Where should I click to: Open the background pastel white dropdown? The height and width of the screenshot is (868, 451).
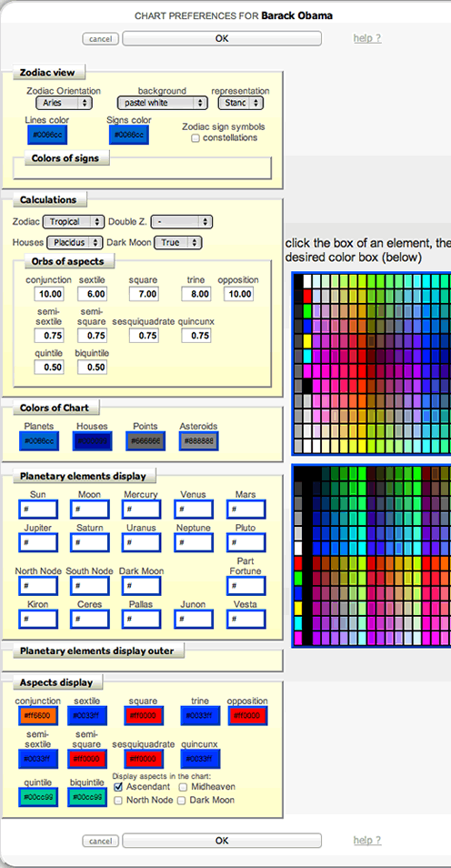162,103
